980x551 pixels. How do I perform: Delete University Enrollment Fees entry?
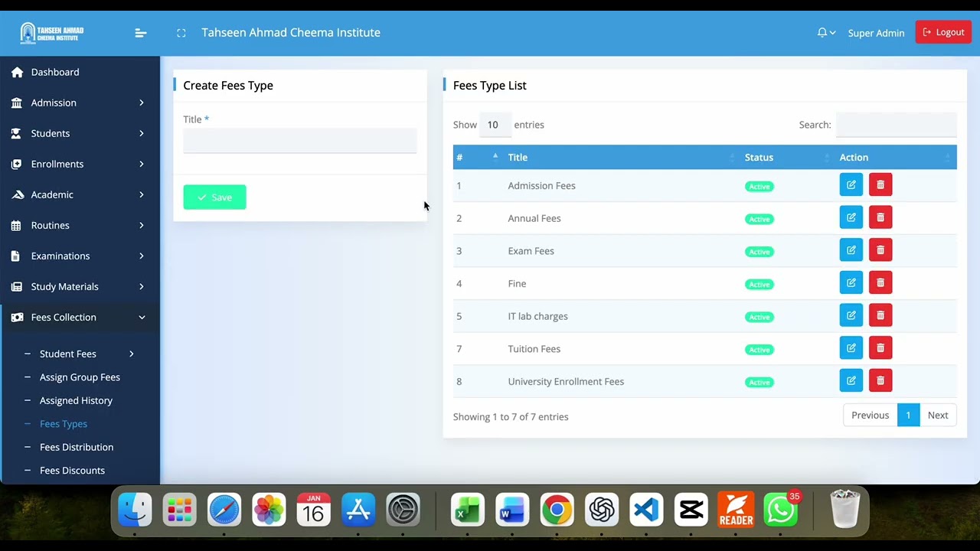880,380
